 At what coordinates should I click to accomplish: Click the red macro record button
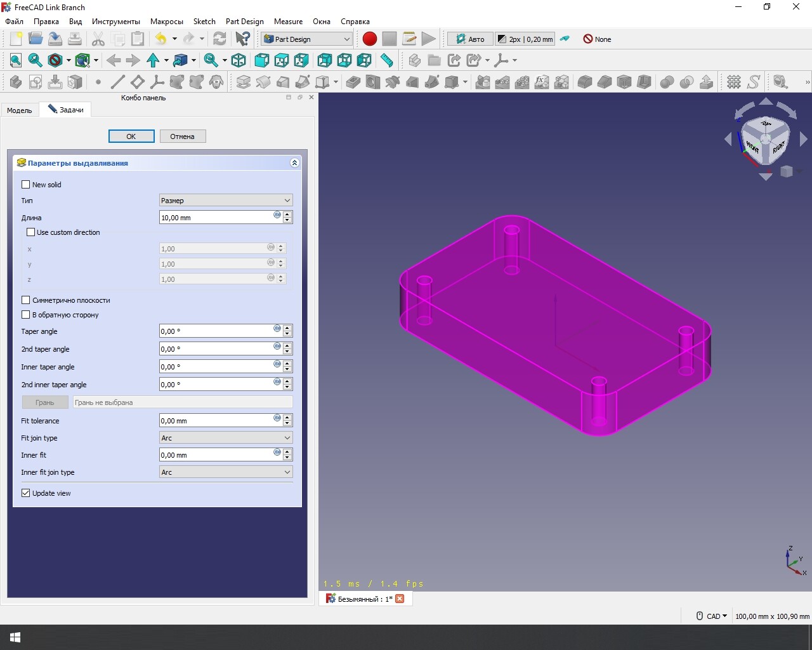click(369, 39)
